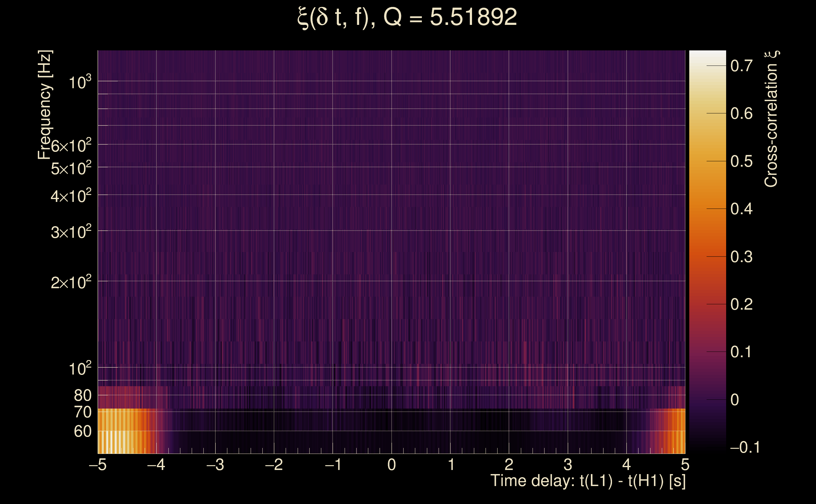816x504 pixels.
Task: Click the color bar near the 0.7 level
Action: 707,66
